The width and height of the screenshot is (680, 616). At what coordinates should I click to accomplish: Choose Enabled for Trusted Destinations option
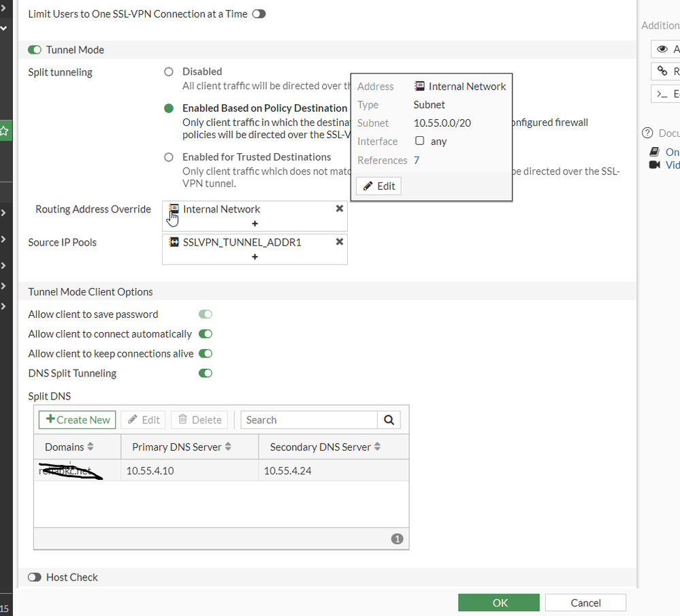[169, 157]
